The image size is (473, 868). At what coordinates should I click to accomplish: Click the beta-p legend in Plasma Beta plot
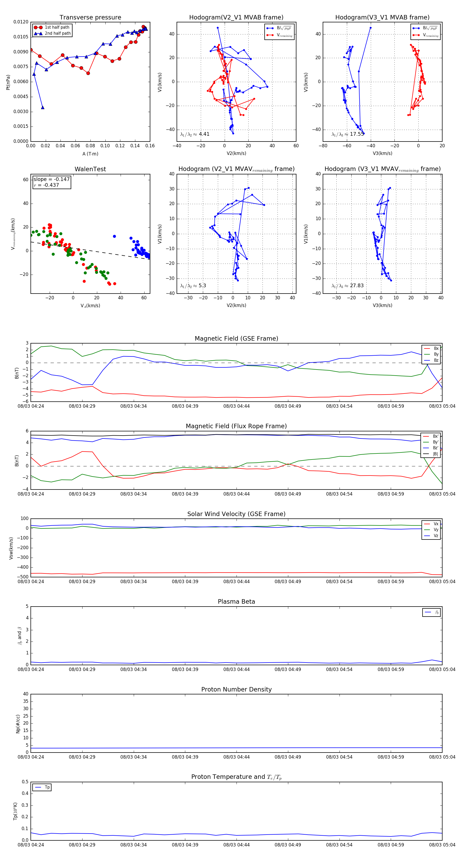(431, 612)
